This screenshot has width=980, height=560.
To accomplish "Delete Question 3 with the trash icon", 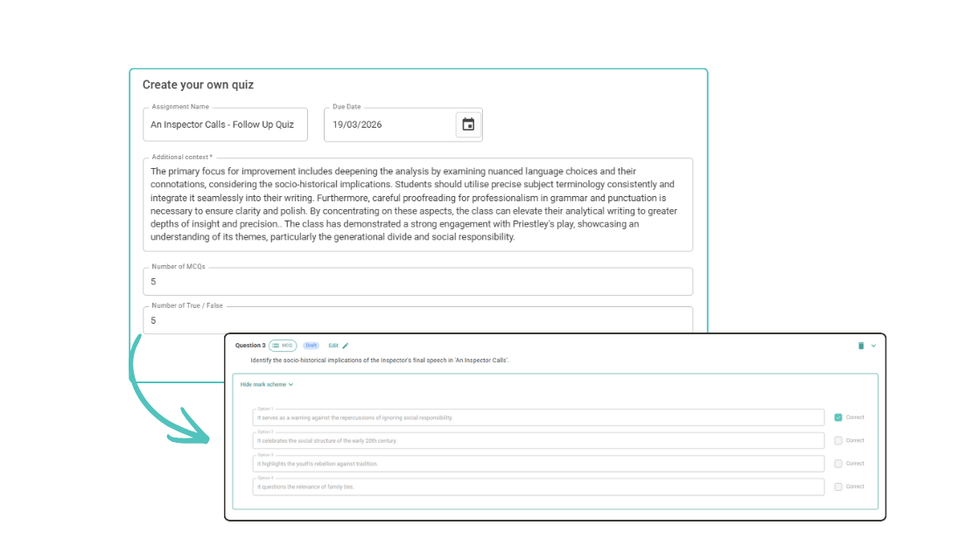I will click(x=861, y=346).
